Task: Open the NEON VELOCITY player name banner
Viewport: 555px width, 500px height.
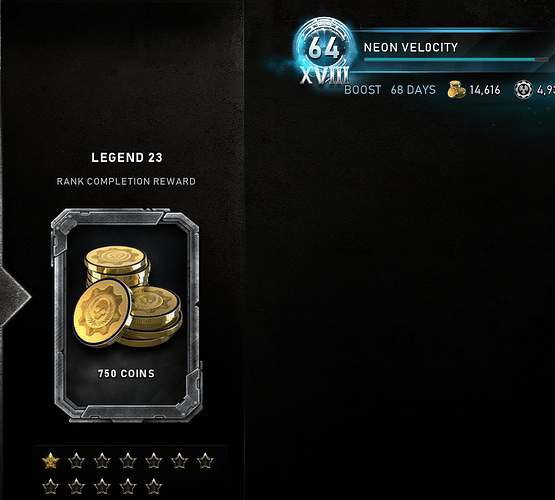Action: pyautogui.click(x=411, y=47)
